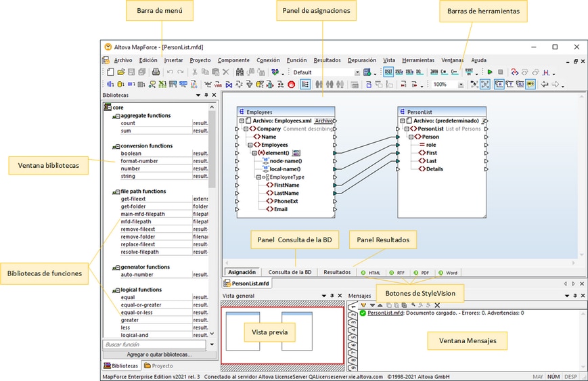Click the Word StyleVision output button
Image resolution: width=588 pixels, height=381 pixels.
point(447,273)
